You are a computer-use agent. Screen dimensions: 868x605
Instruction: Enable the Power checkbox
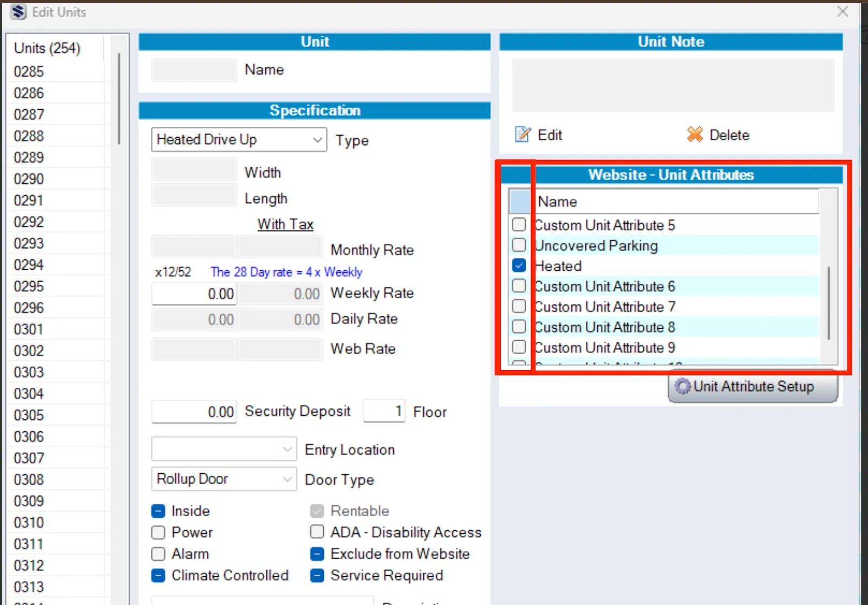click(x=158, y=532)
